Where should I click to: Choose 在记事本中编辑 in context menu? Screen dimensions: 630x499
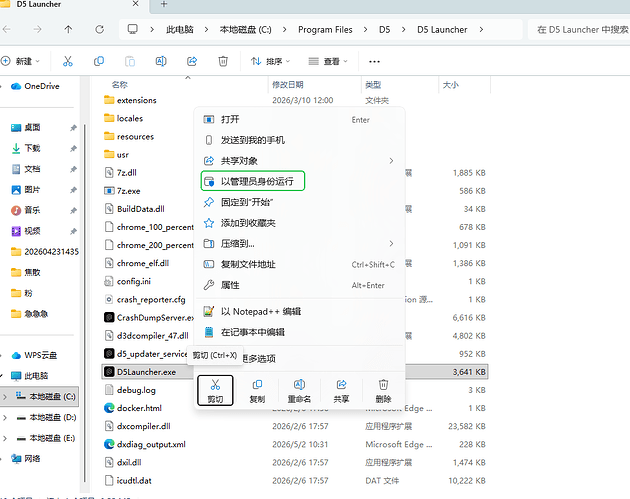[x=299, y=332]
